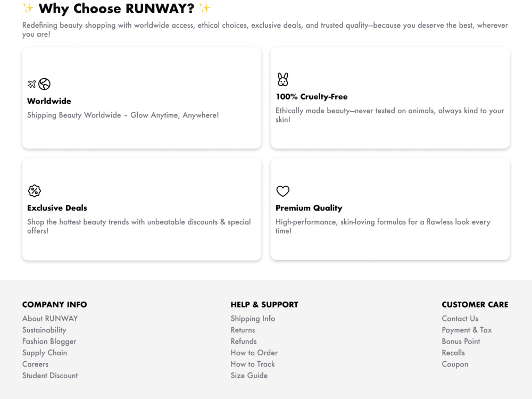
Task: Open Payment & Tax link
Action: [x=467, y=330]
